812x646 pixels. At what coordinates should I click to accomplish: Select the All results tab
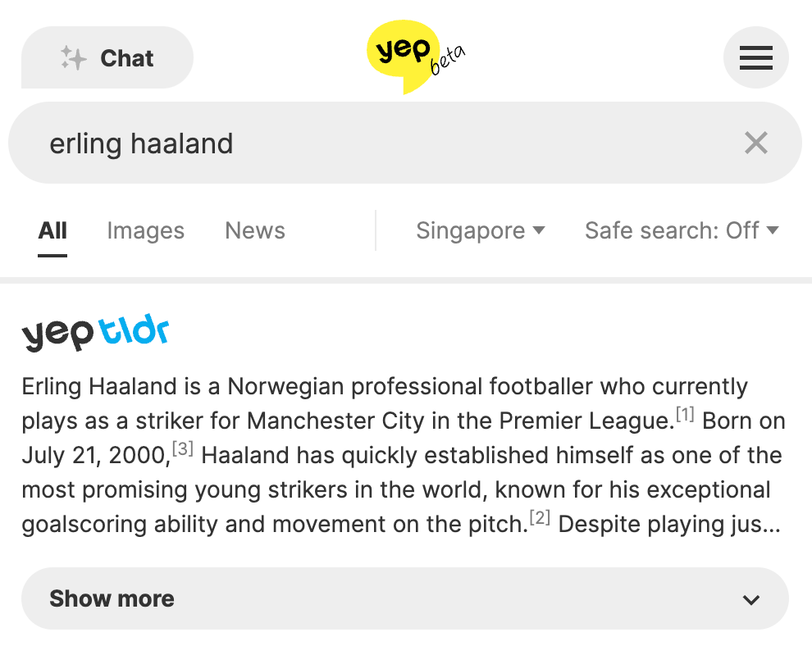point(52,230)
